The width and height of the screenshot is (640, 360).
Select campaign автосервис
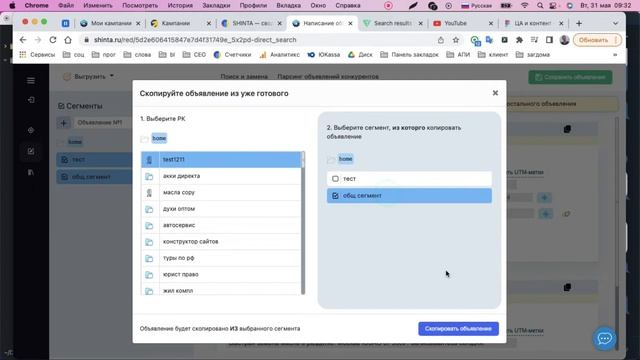click(x=221, y=225)
